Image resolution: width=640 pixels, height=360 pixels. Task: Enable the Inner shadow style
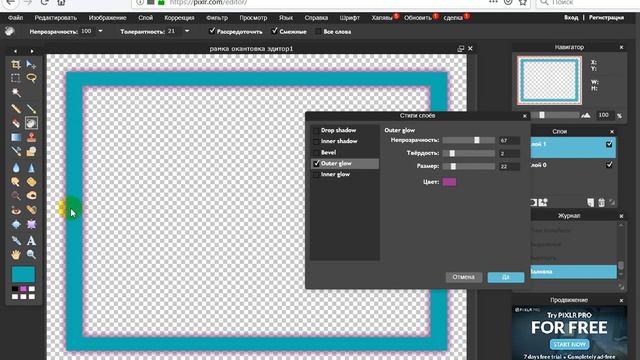[316, 141]
